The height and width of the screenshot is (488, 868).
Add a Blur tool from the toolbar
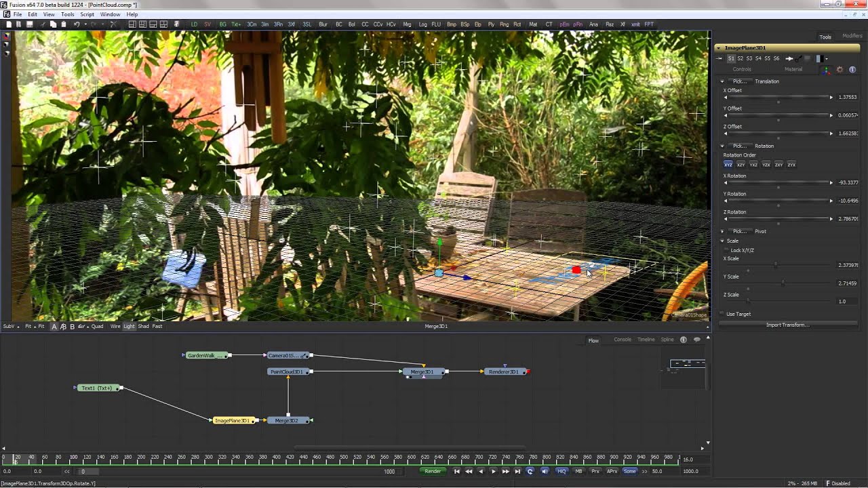(323, 24)
